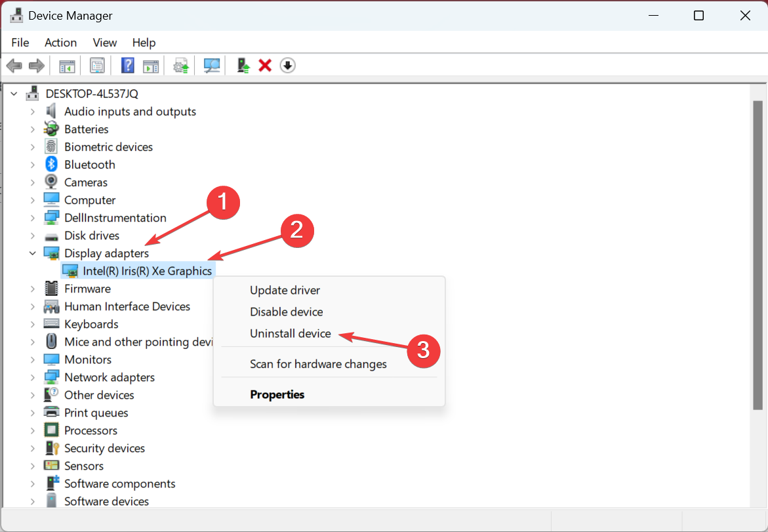Select the Computer category label
The image size is (768, 532).
point(90,200)
